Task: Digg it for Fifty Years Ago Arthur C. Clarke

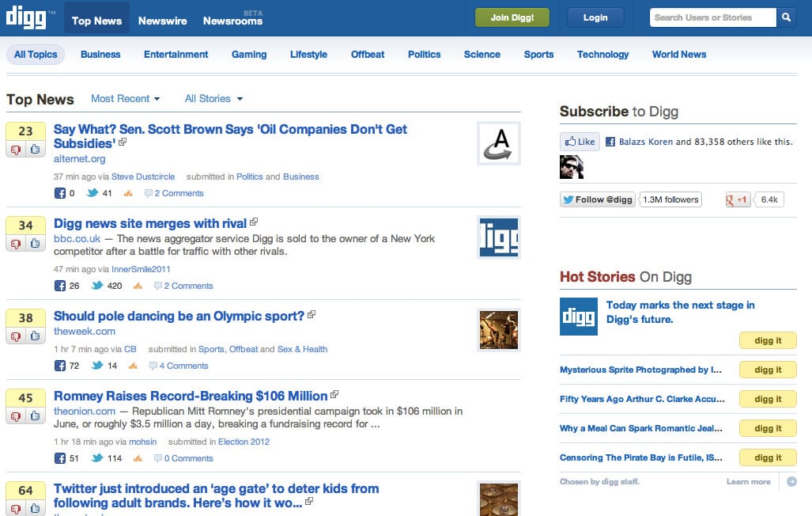Action: point(768,399)
